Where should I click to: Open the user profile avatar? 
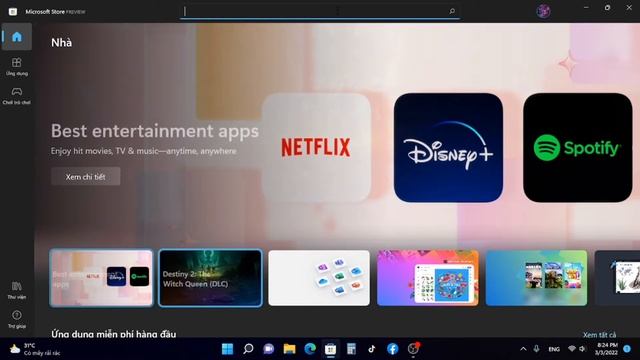[x=543, y=11]
